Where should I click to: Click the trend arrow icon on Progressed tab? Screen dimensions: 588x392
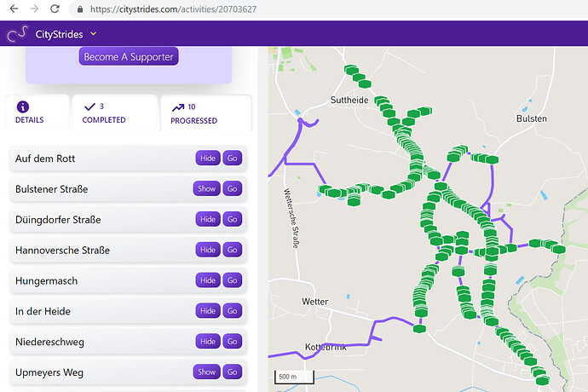coord(178,107)
